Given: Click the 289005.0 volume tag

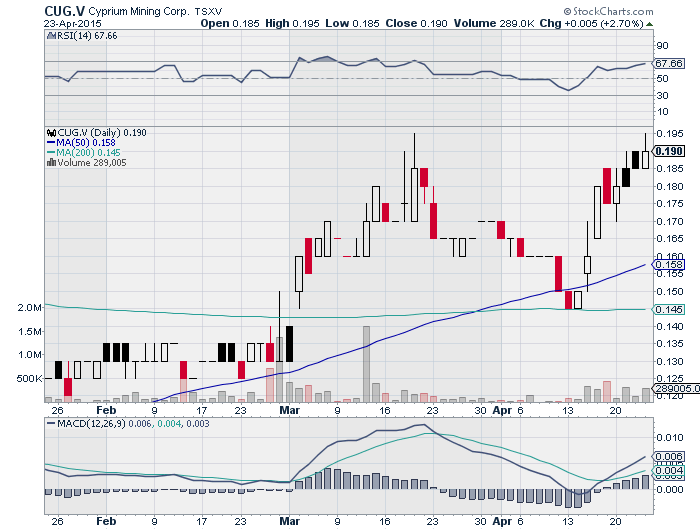Looking at the screenshot, I should 676,388.
